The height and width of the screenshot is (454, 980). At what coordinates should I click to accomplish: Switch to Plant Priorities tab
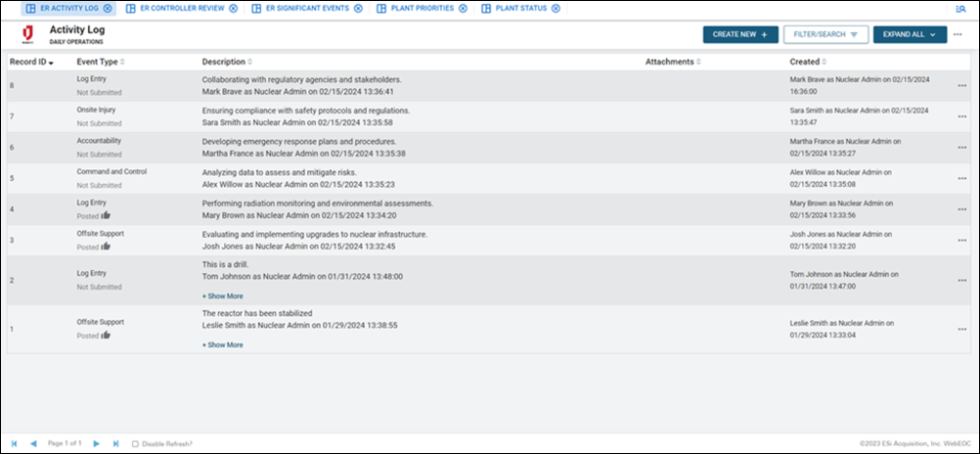point(423,8)
